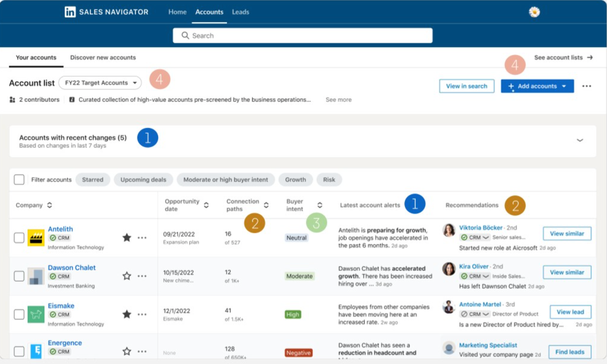Select the Dawson Chalet row checkbox

click(x=19, y=276)
